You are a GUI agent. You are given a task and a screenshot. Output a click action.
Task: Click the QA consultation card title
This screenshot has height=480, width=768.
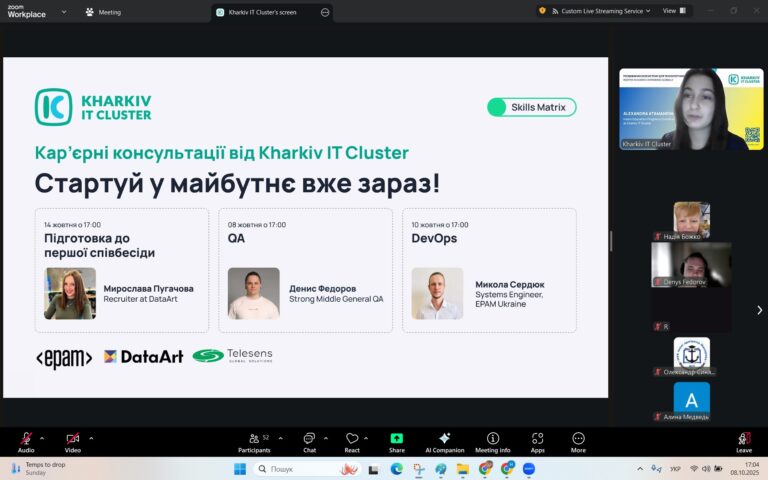[x=236, y=239]
